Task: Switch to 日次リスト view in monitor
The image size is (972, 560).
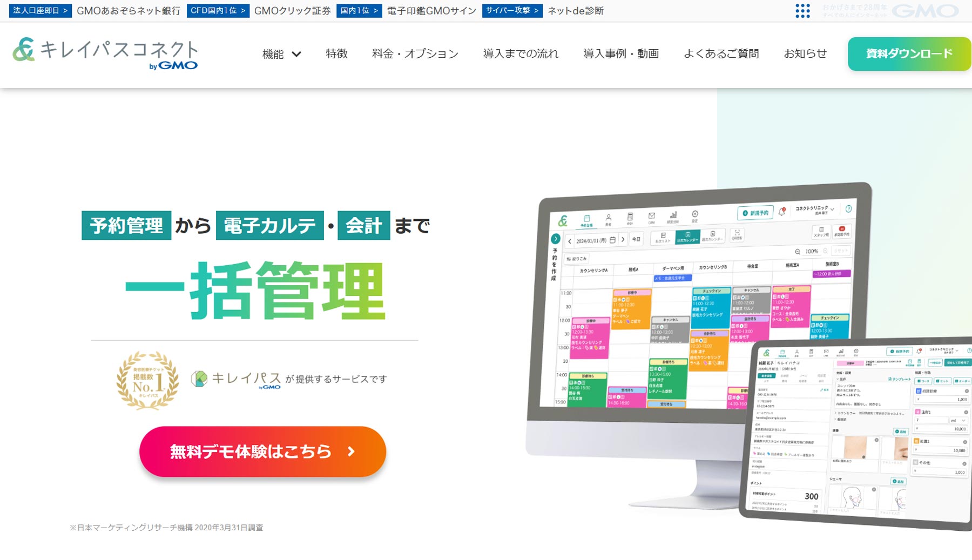Action: coord(663,238)
